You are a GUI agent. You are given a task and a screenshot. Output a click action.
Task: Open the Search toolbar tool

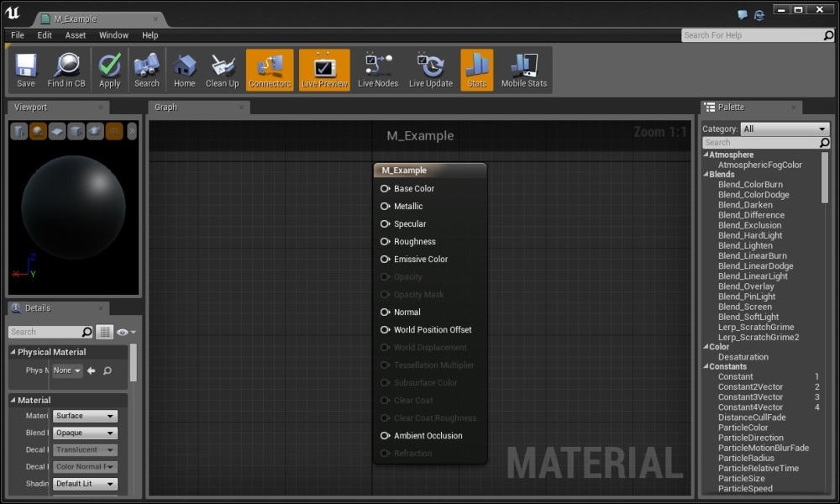[146, 70]
